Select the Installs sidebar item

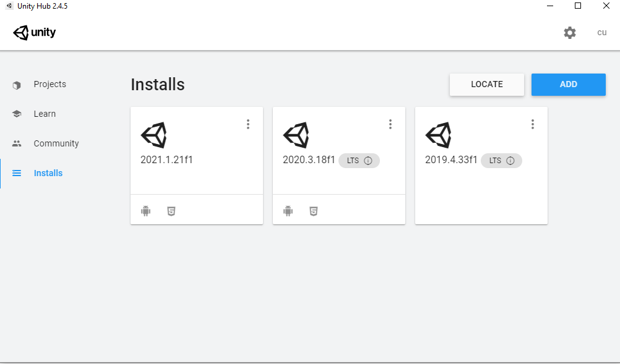click(x=48, y=173)
